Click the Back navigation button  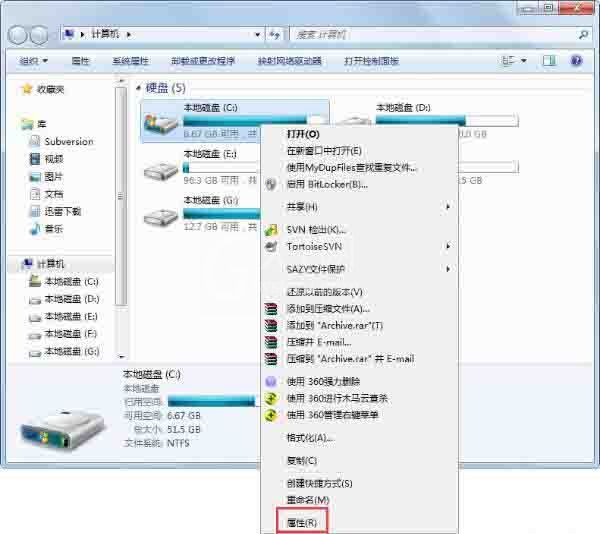[17, 35]
